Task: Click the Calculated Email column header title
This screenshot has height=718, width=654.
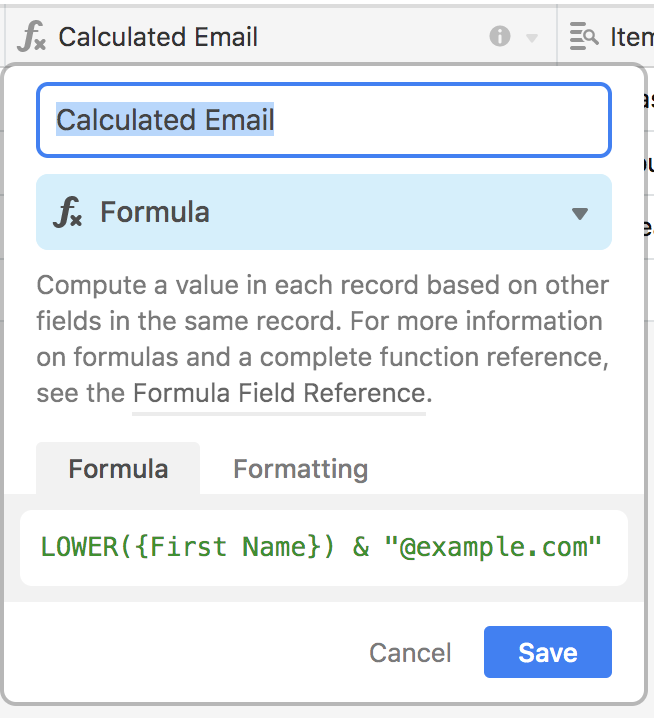Action: (x=158, y=37)
